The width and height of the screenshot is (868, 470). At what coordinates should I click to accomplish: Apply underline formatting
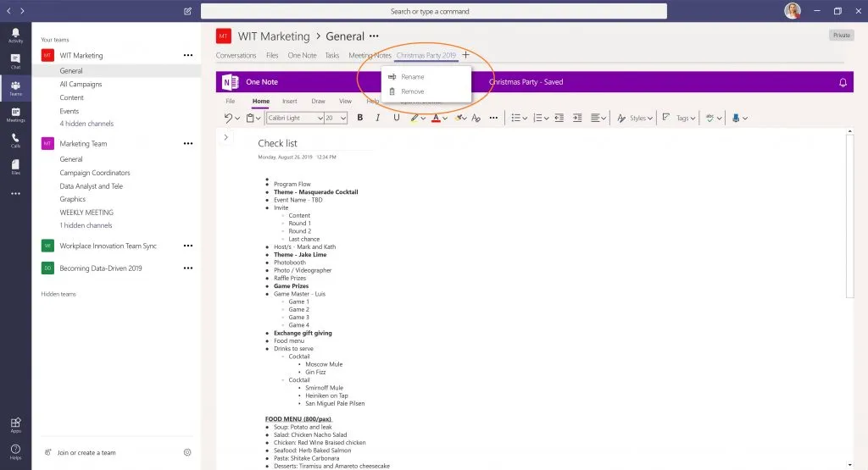tap(397, 118)
